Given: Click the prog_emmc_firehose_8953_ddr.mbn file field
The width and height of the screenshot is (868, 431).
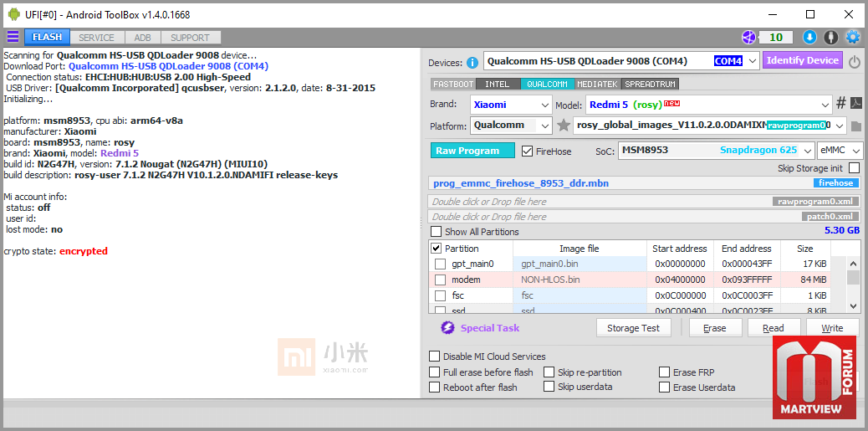Looking at the screenshot, I should coord(646,183).
